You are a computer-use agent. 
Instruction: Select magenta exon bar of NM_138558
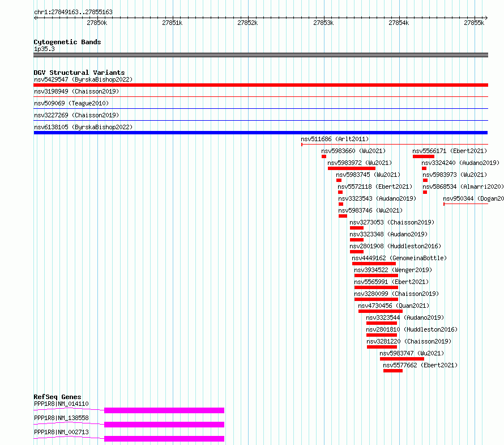point(164,425)
